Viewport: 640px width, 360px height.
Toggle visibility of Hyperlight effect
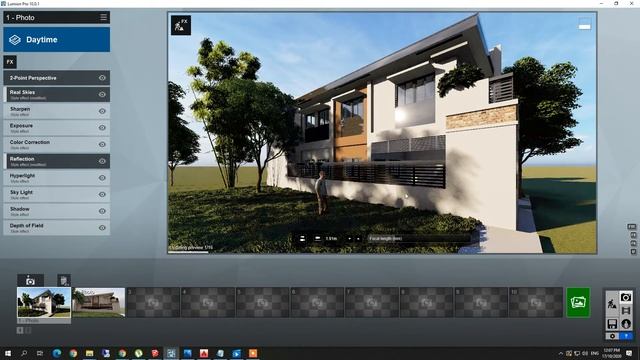coord(102,178)
